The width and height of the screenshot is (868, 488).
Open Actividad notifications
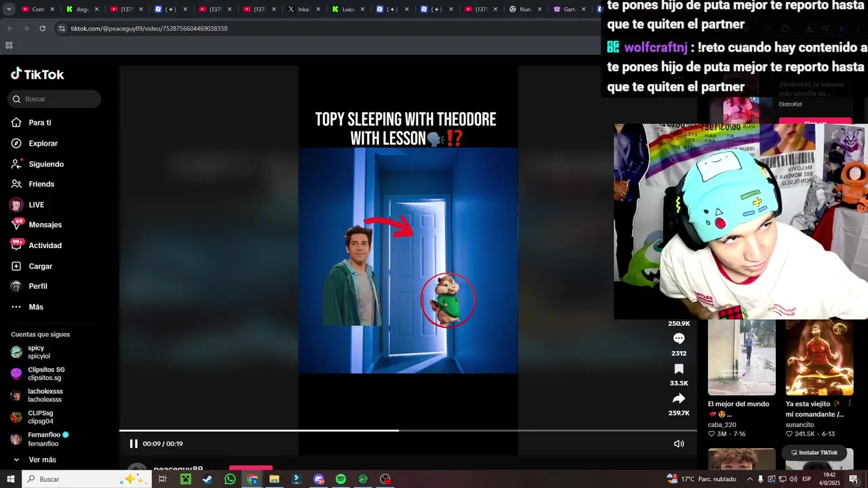point(36,245)
